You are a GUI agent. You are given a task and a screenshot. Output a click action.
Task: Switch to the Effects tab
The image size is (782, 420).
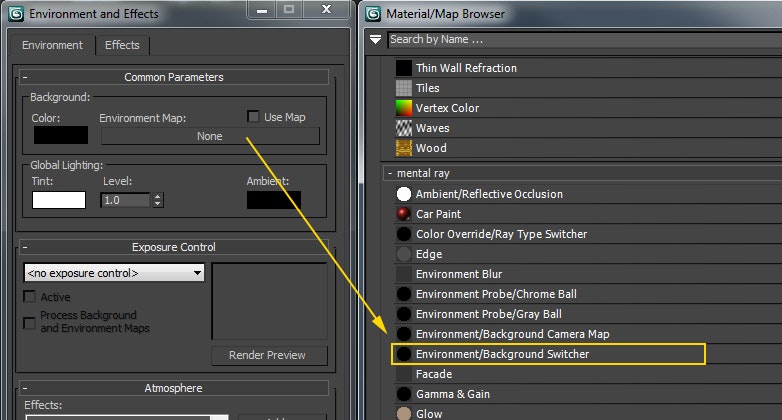pyautogui.click(x=122, y=45)
